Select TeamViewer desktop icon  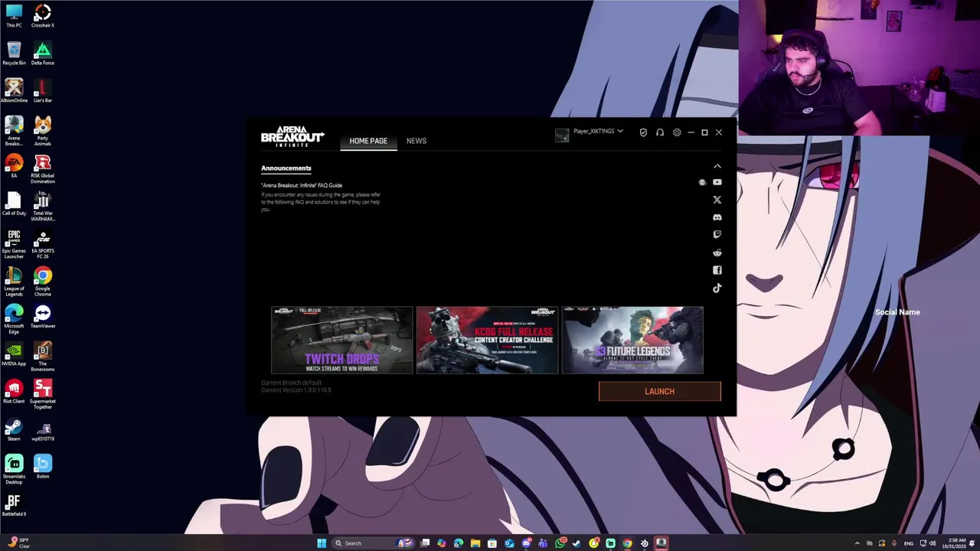click(43, 316)
